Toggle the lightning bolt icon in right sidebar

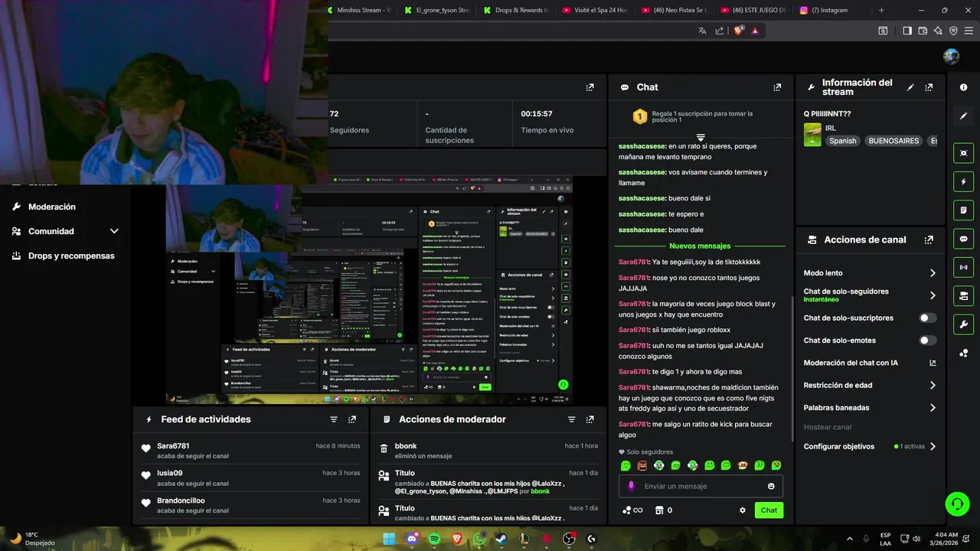(x=963, y=181)
